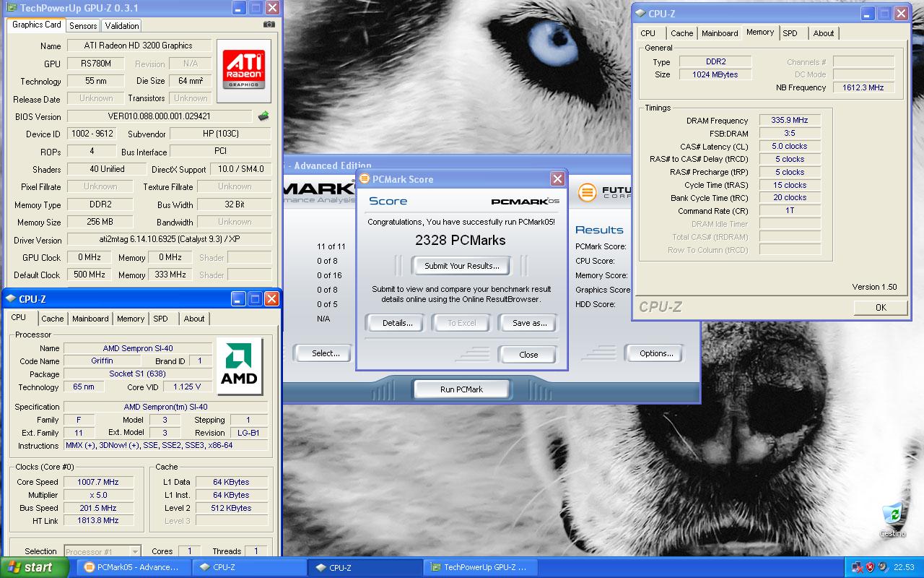Viewport: 924px width, 578px height.
Task: Click the Details button in PCMark Score
Action: (397, 323)
